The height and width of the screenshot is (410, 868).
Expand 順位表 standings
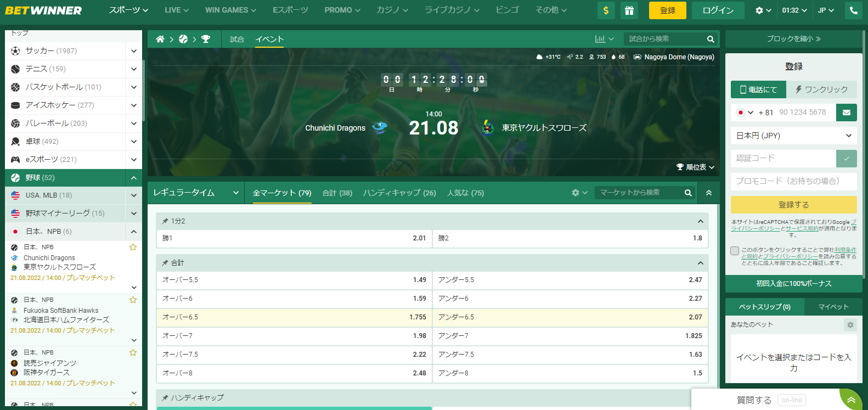pos(695,167)
